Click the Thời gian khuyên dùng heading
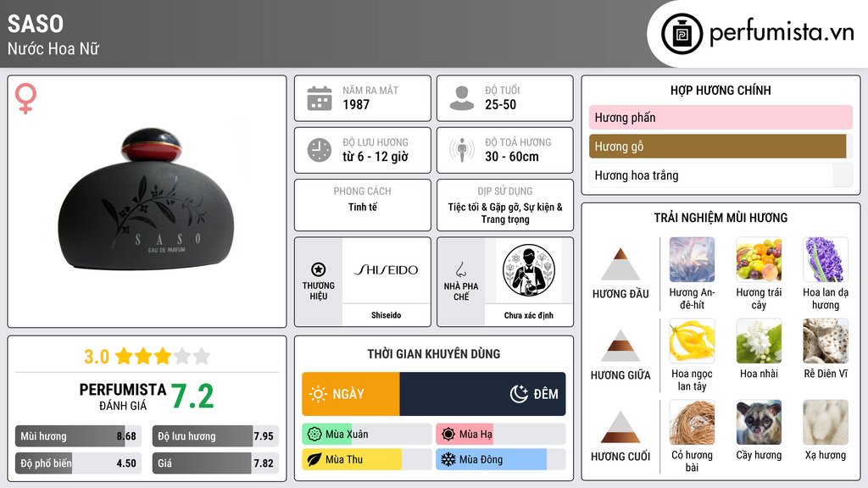 [x=434, y=353]
